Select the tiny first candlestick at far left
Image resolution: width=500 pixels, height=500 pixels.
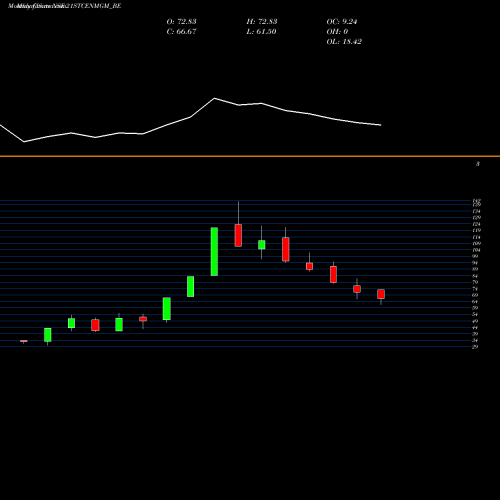[24, 341]
